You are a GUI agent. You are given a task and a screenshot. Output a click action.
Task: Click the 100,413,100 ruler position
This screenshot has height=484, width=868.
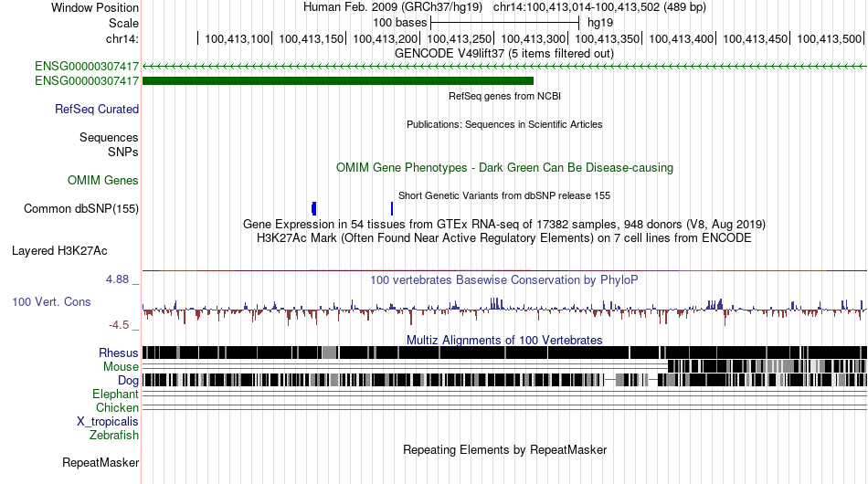tap(237, 38)
